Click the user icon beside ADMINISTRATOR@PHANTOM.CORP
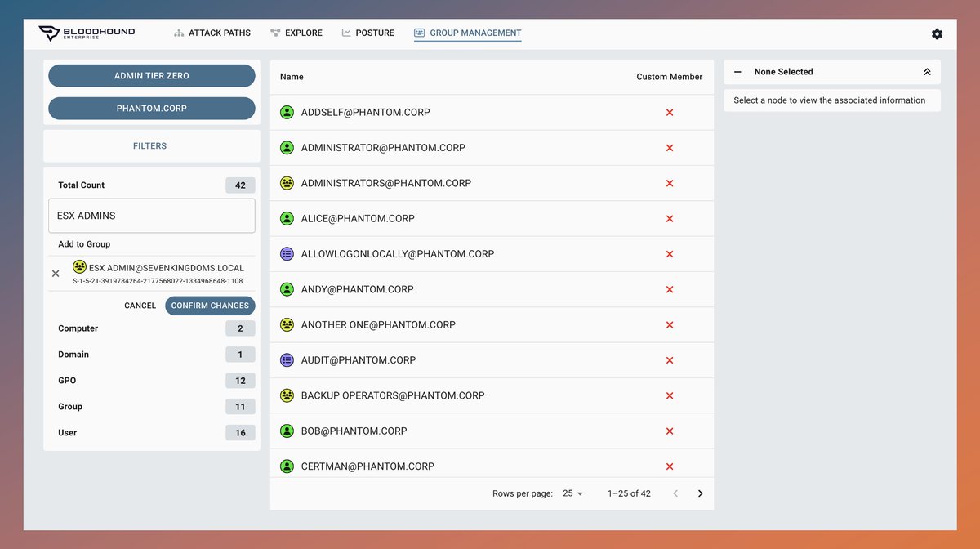 pyautogui.click(x=287, y=148)
